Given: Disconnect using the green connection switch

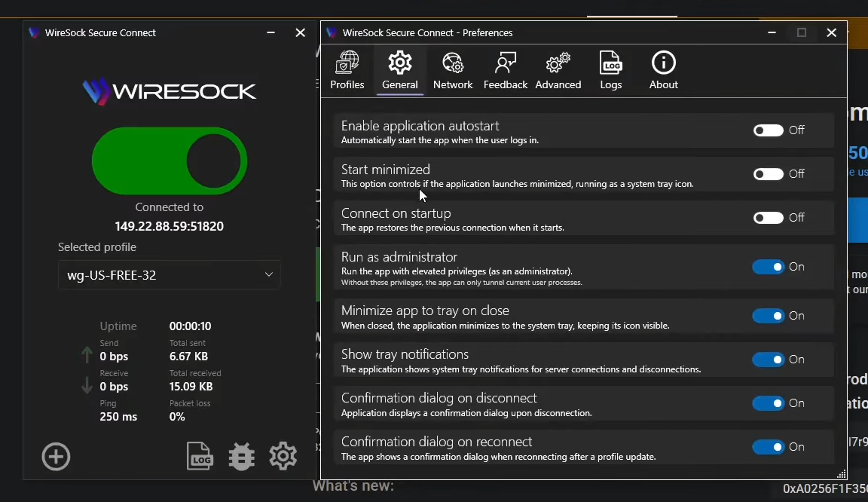Looking at the screenshot, I should tap(169, 161).
